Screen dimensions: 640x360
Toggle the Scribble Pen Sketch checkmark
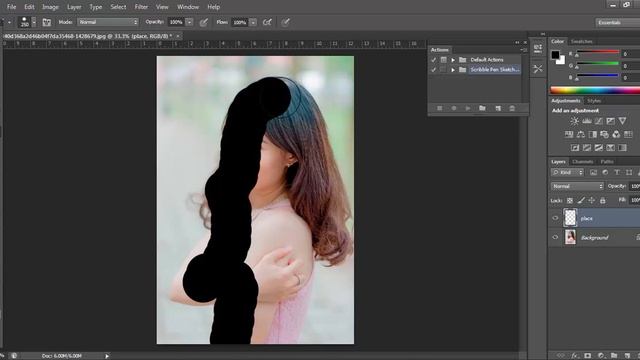click(x=433, y=70)
